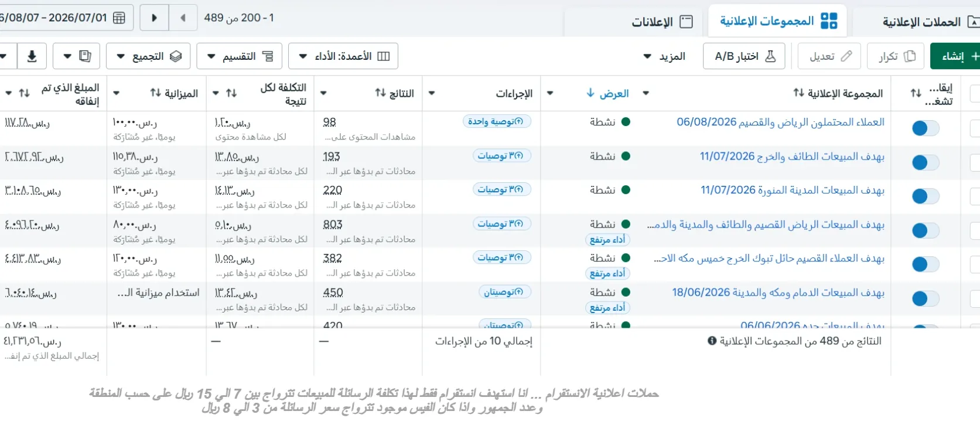Sort by العرض column arrow
This screenshot has width=980, height=428.
click(590, 93)
